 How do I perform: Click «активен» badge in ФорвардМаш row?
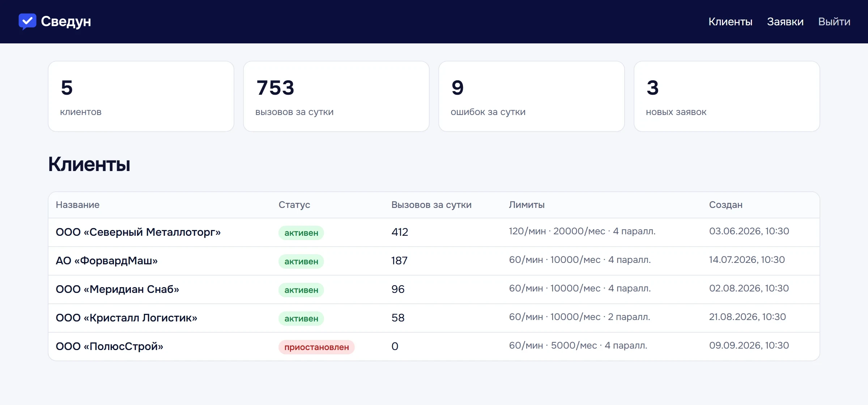pos(301,261)
